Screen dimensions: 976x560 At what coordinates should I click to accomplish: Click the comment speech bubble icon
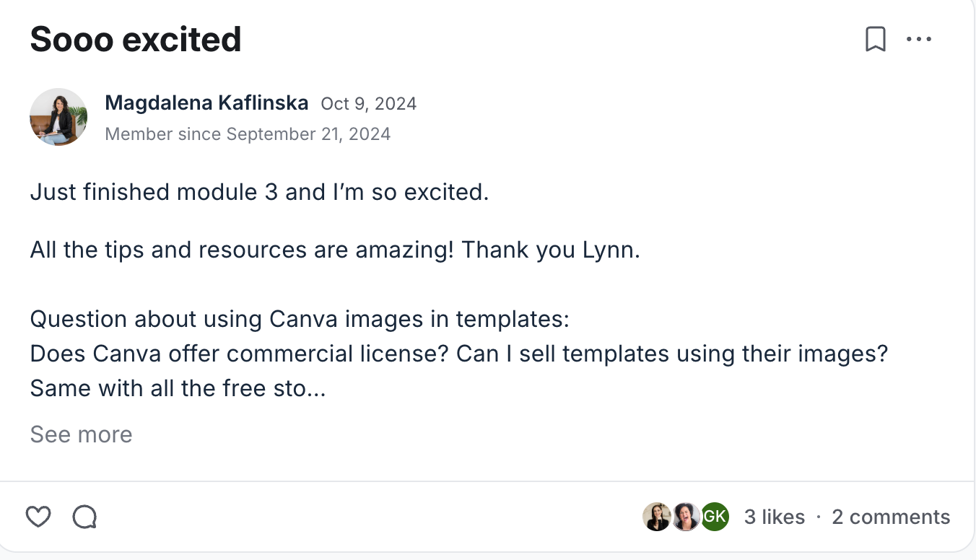[84, 517]
